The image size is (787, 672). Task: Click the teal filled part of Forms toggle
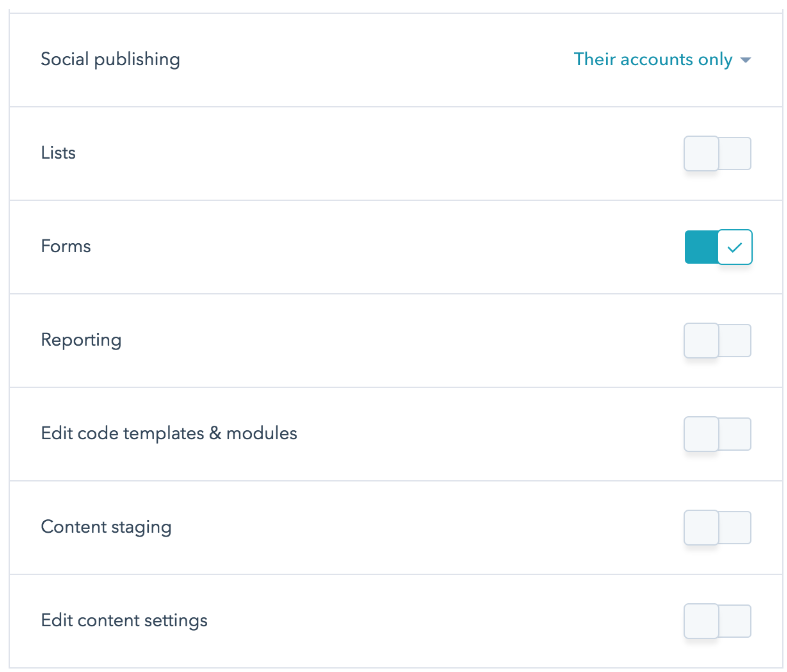tap(701, 247)
